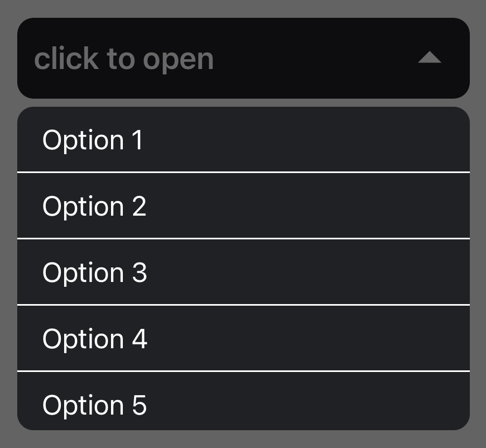Viewport: 486px width, 448px height.
Task: Choose Option 2 in the dropdown menu
Action: pos(243,206)
